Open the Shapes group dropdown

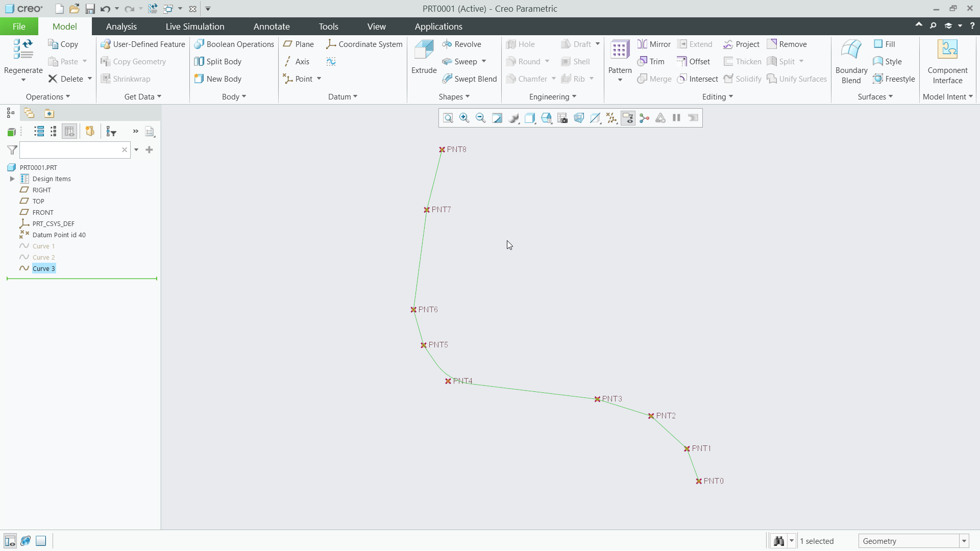pos(454,97)
